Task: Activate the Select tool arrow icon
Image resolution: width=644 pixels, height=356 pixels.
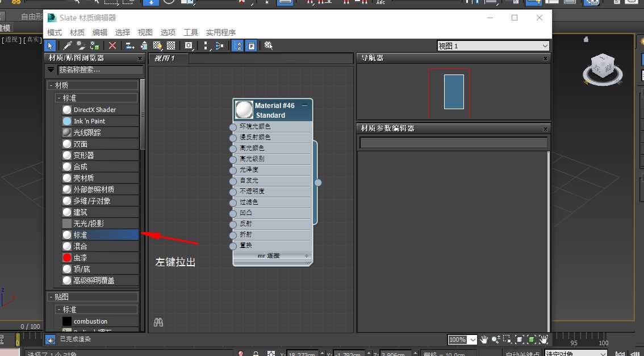Action: 50,45
